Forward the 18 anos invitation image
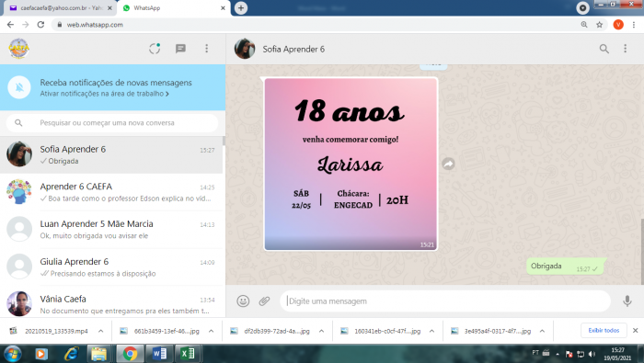 pyautogui.click(x=448, y=164)
